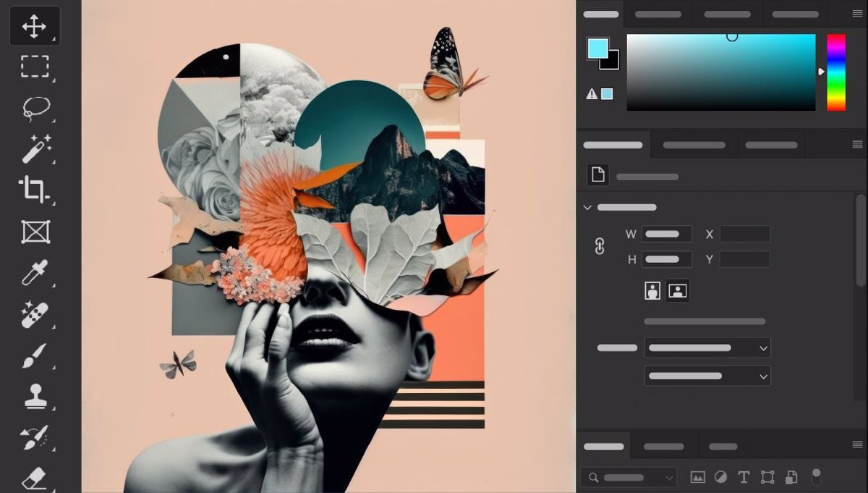
Task: Click the W width input field
Action: 667,234
